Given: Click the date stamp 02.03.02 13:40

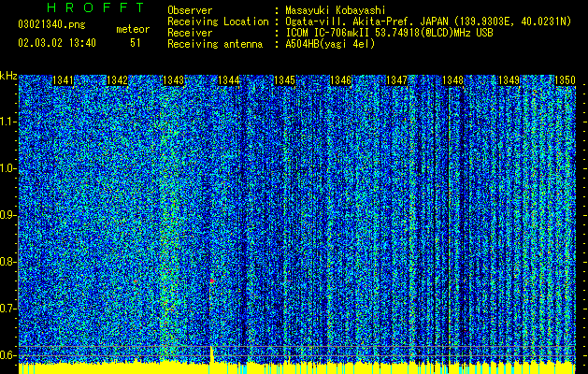Looking at the screenshot, I should coord(57,43).
